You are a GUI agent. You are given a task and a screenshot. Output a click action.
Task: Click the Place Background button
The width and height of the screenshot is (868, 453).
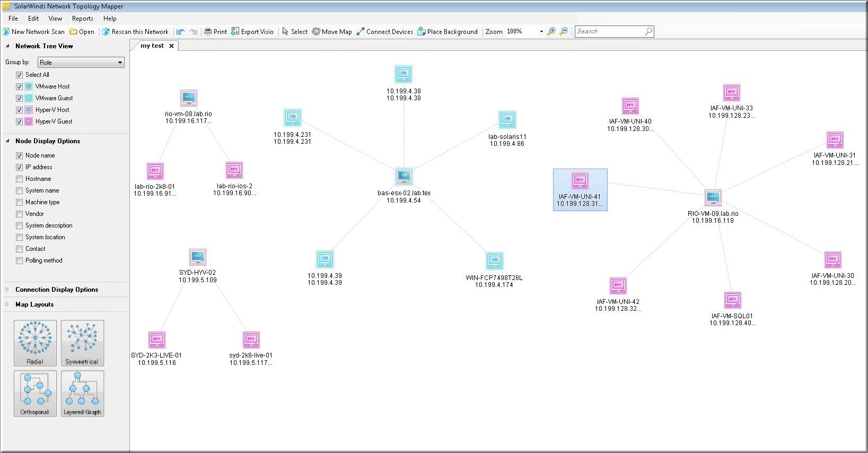click(448, 32)
